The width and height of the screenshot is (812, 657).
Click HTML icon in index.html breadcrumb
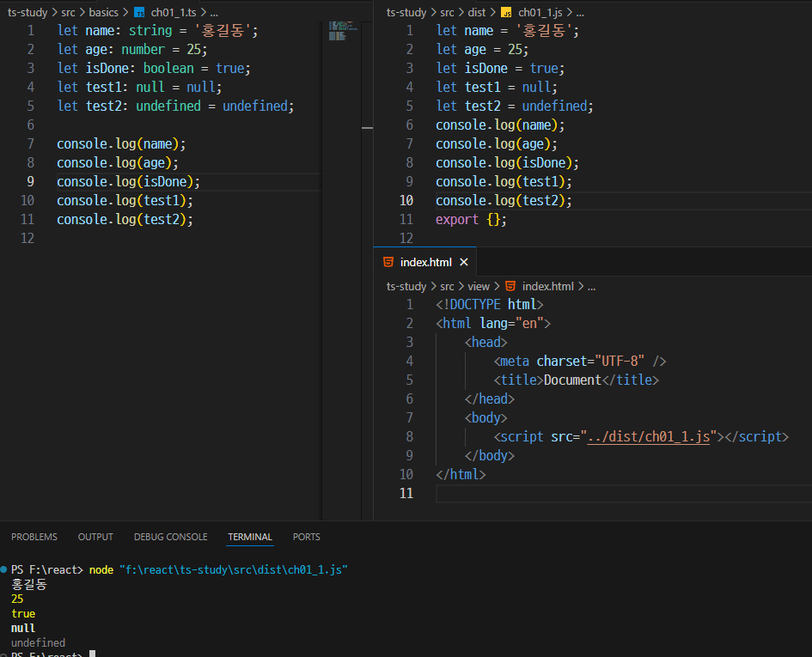510,286
